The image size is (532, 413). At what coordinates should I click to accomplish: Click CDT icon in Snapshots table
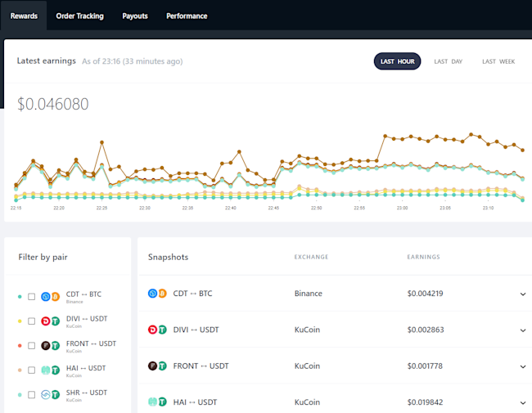pos(153,294)
